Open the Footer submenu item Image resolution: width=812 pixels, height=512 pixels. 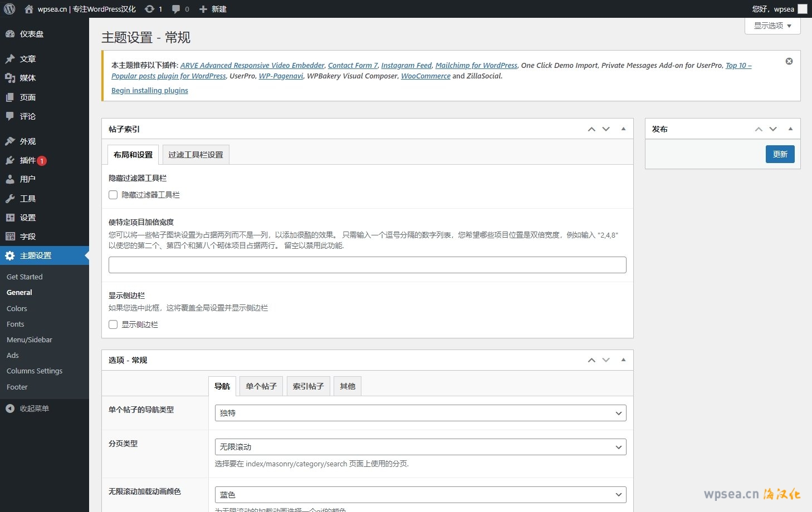[x=17, y=387]
